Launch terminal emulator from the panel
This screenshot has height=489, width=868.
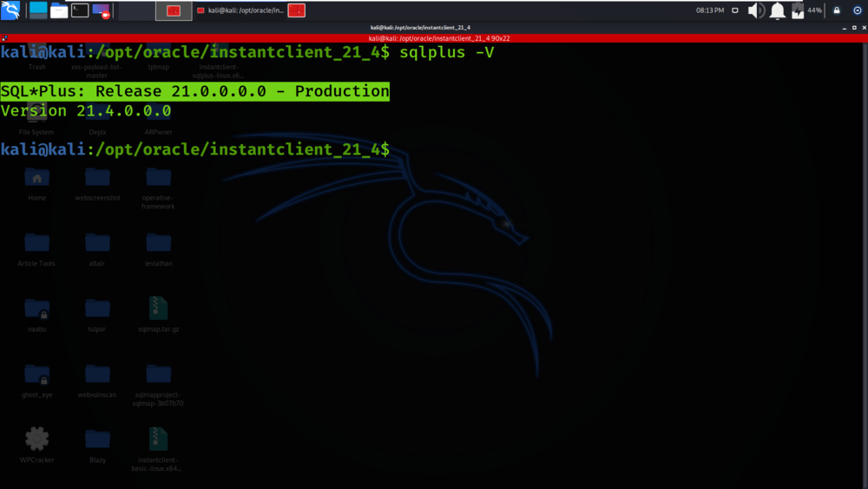point(80,10)
